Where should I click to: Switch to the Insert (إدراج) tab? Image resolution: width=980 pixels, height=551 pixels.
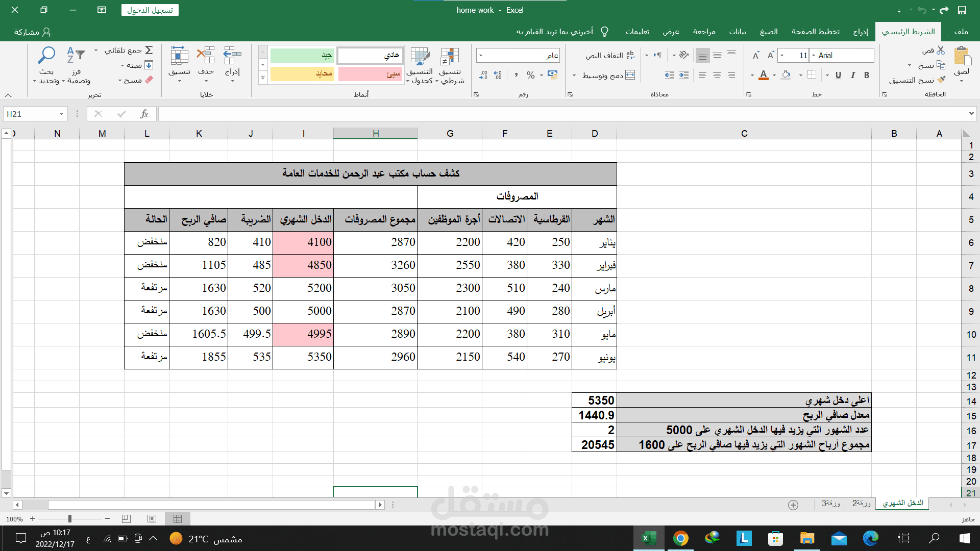[861, 32]
